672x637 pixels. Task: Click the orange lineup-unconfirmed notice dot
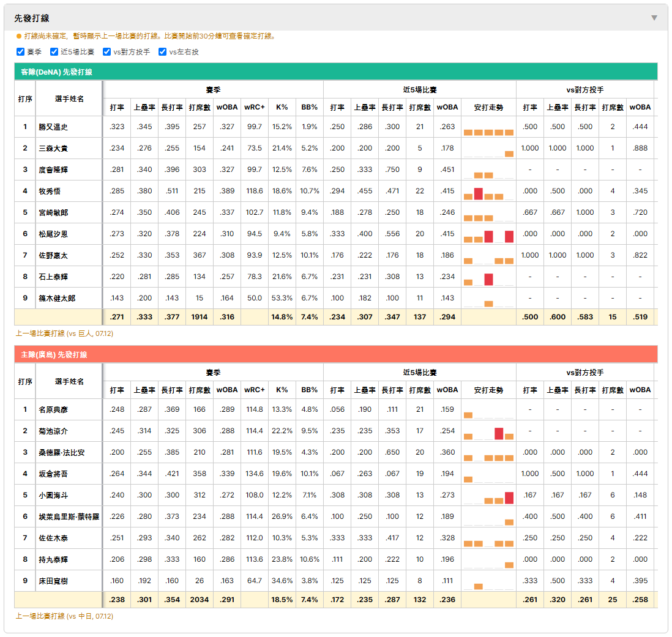(19, 37)
